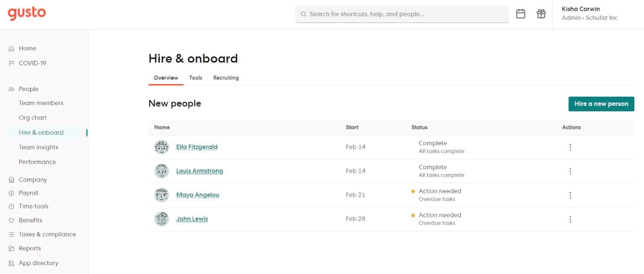644x274 pixels.
Task: Click the gift box icon
Action: (541, 14)
